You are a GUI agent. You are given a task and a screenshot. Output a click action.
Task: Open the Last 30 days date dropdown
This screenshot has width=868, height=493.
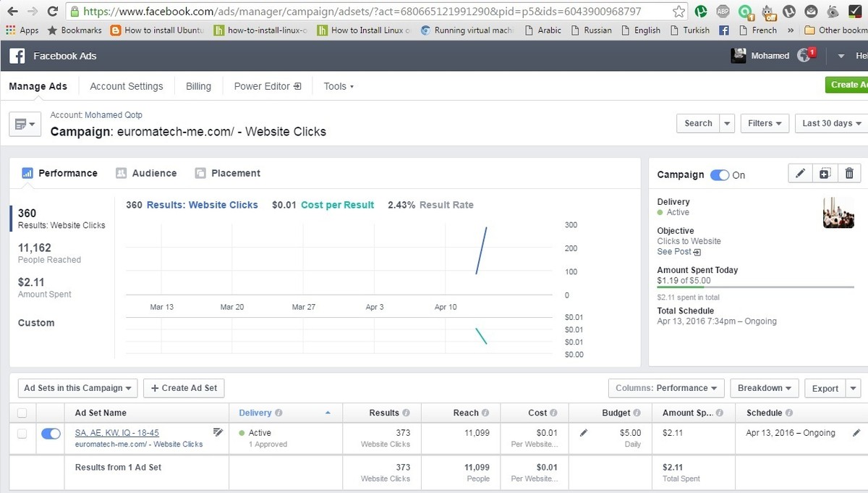pos(830,123)
